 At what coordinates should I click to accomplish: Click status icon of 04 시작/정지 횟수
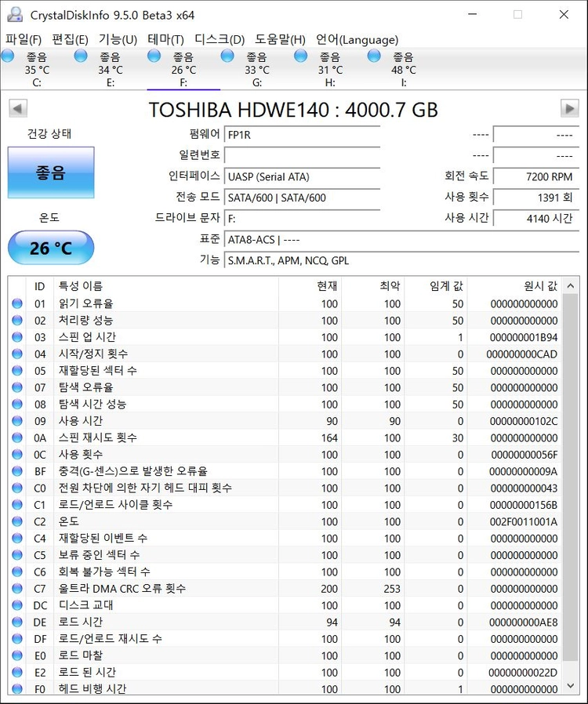[x=17, y=354]
